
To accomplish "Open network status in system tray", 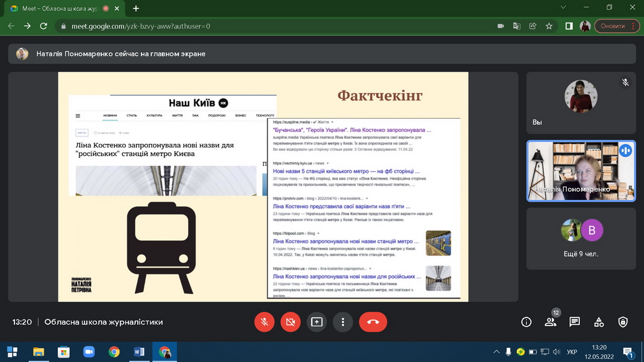I will pos(545,352).
